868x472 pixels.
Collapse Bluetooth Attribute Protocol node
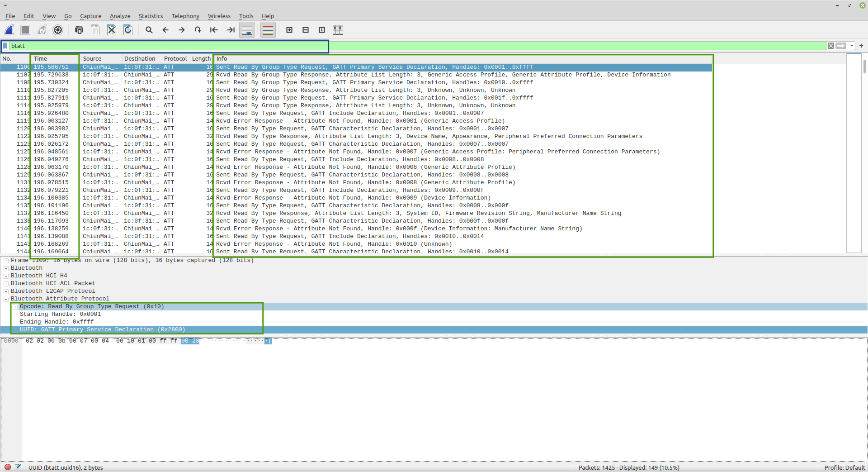tap(6, 299)
